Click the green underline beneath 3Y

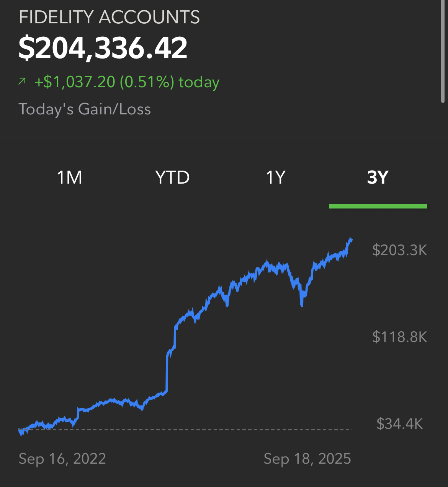click(x=378, y=206)
